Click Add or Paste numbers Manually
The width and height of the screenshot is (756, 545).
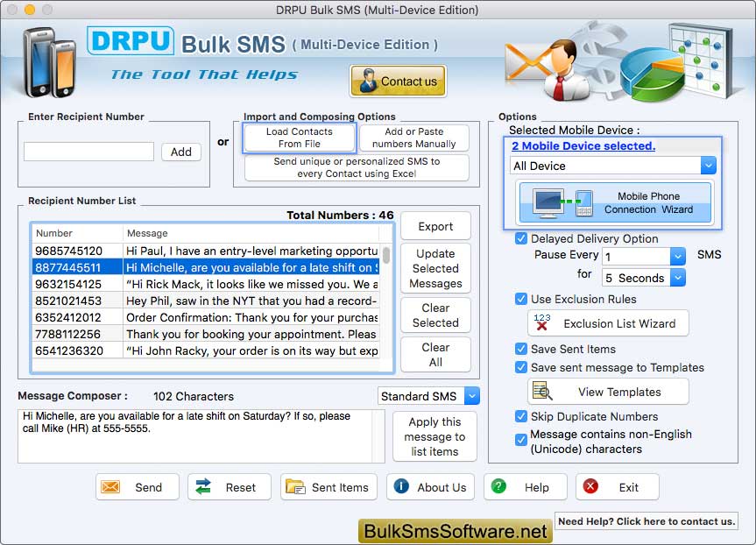pos(414,138)
